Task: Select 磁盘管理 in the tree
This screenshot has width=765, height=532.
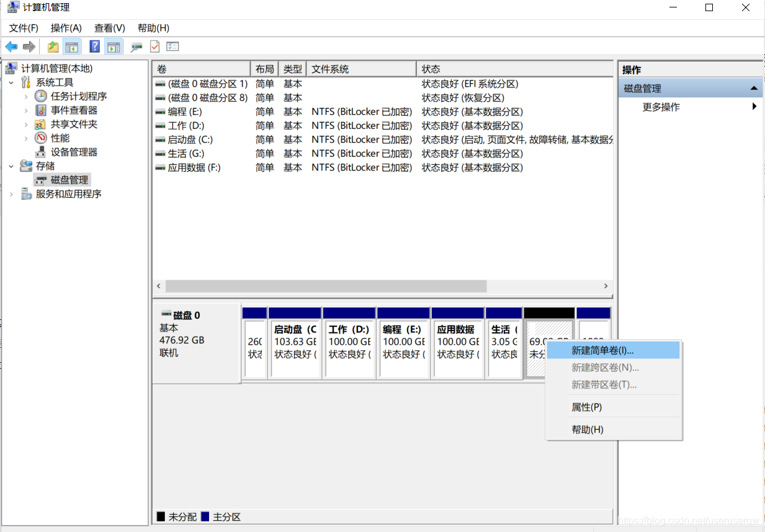Action: (x=69, y=180)
